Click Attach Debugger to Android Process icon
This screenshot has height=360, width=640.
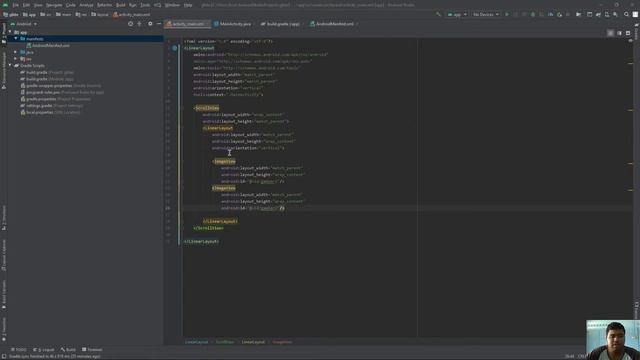coord(560,14)
